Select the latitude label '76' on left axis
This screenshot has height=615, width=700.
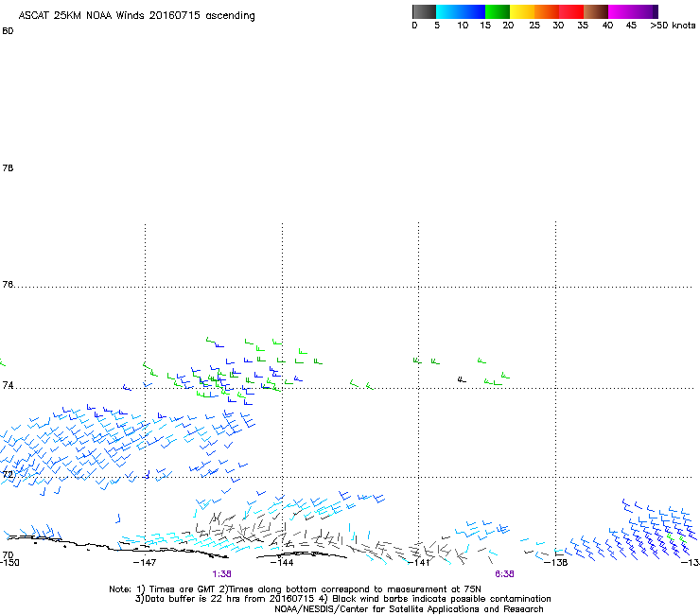pyautogui.click(x=8, y=285)
